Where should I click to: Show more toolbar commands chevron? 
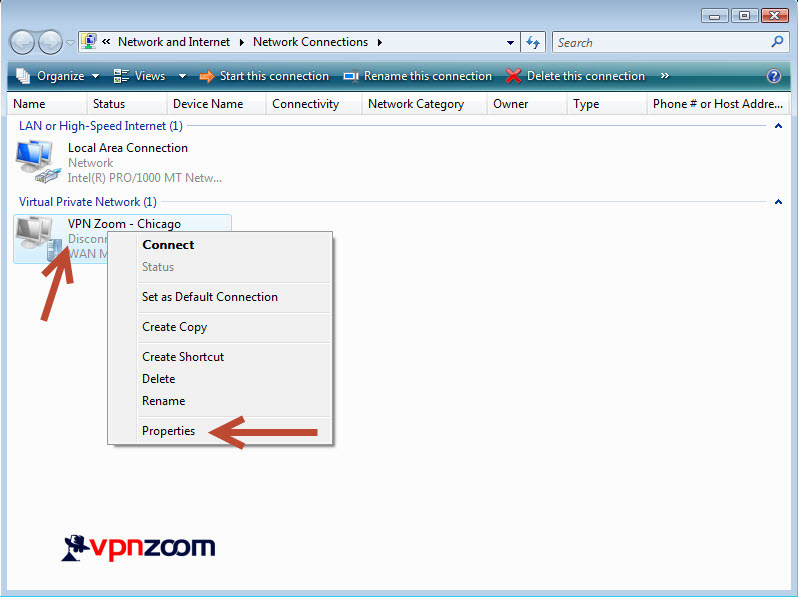pyautogui.click(x=665, y=76)
